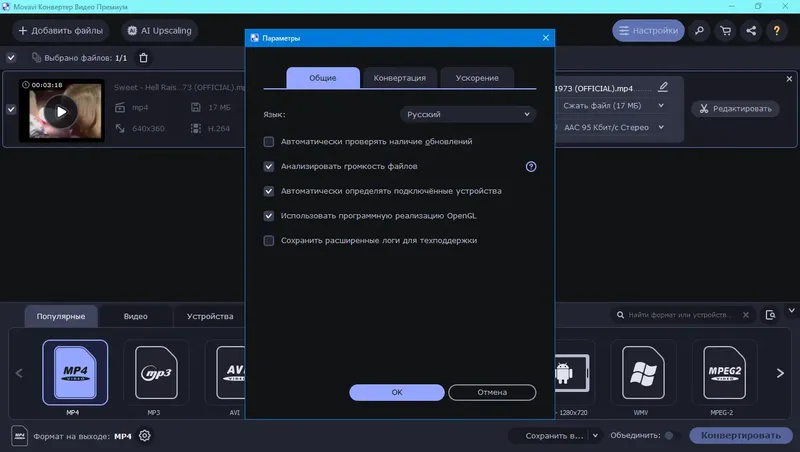Open the Настройки menu button

click(648, 31)
